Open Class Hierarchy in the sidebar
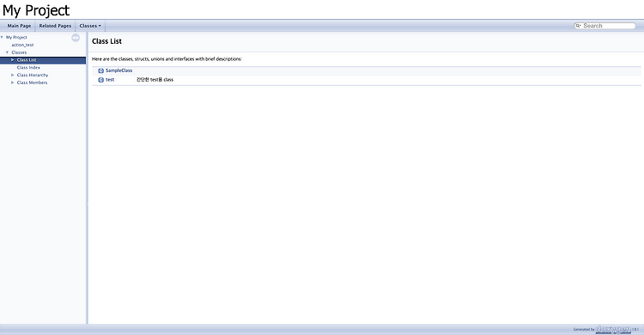The width and height of the screenshot is (644, 335). click(33, 76)
